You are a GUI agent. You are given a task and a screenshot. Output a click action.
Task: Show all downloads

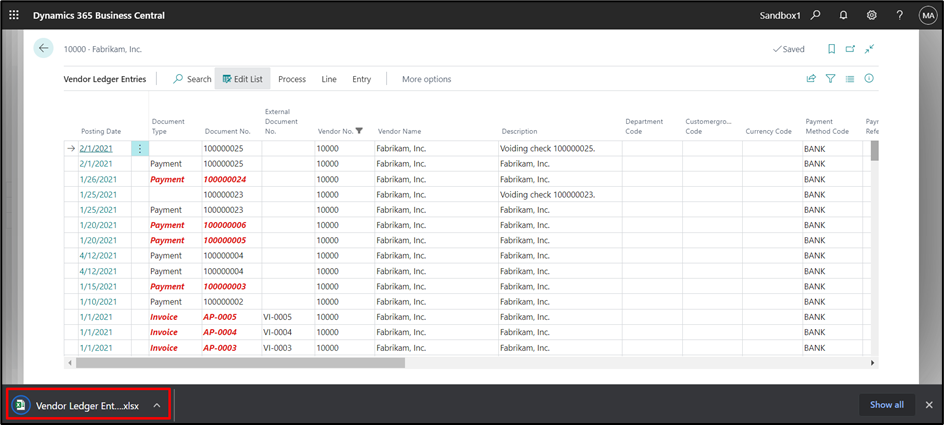pyautogui.click(x=887, y=405)
